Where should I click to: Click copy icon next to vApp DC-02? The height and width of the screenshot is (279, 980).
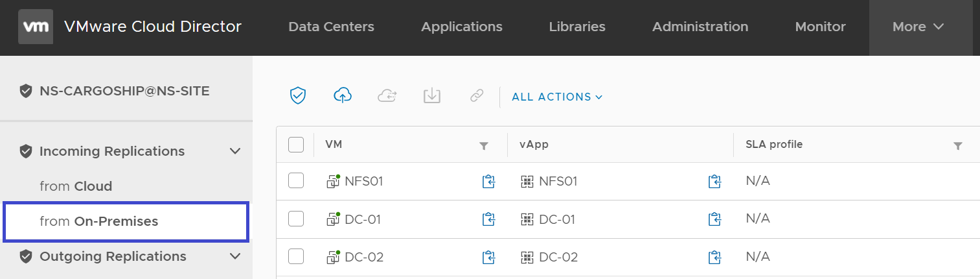click(x=714, y=258)
